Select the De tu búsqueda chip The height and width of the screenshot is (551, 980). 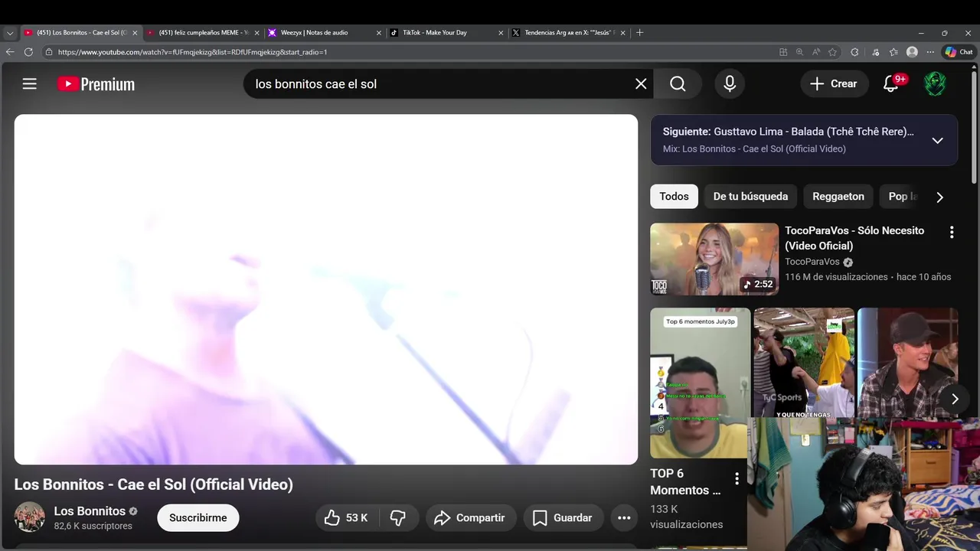click(750, 197)
